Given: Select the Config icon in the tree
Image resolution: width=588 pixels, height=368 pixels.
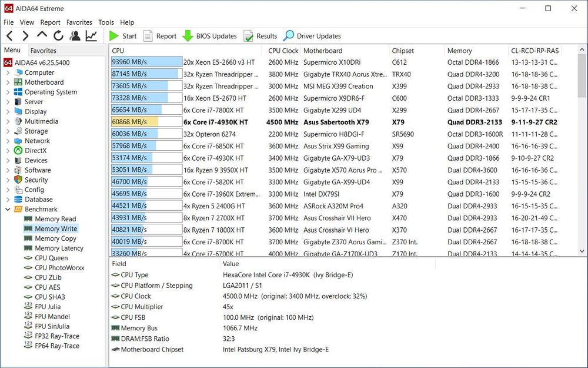Looking at the screenshot, I should [18, 190].
